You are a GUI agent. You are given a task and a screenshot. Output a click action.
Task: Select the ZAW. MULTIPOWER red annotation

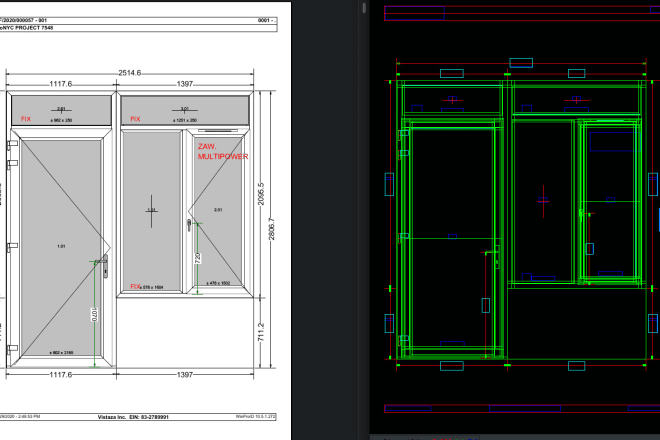(x=222, y=152)
